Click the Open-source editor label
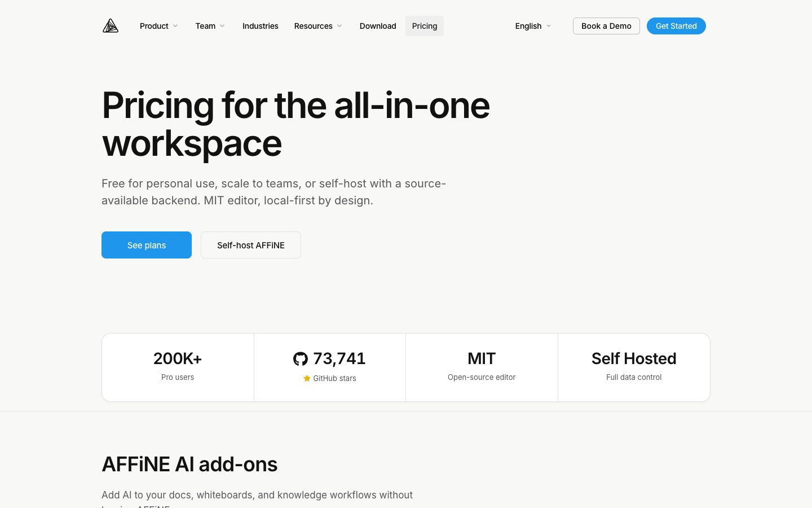This screenshot has height=508, width=812. [482, 377]
